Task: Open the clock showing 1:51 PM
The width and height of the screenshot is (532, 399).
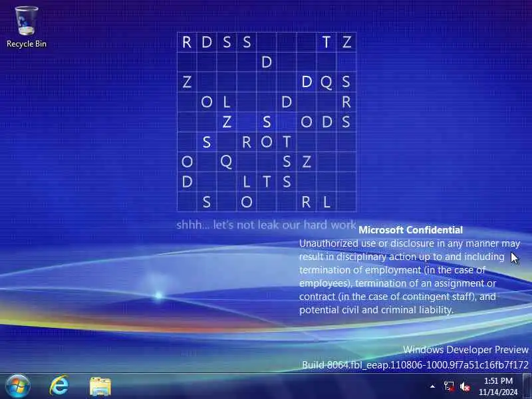Action: pyautogui.click(x=498, y=386)
